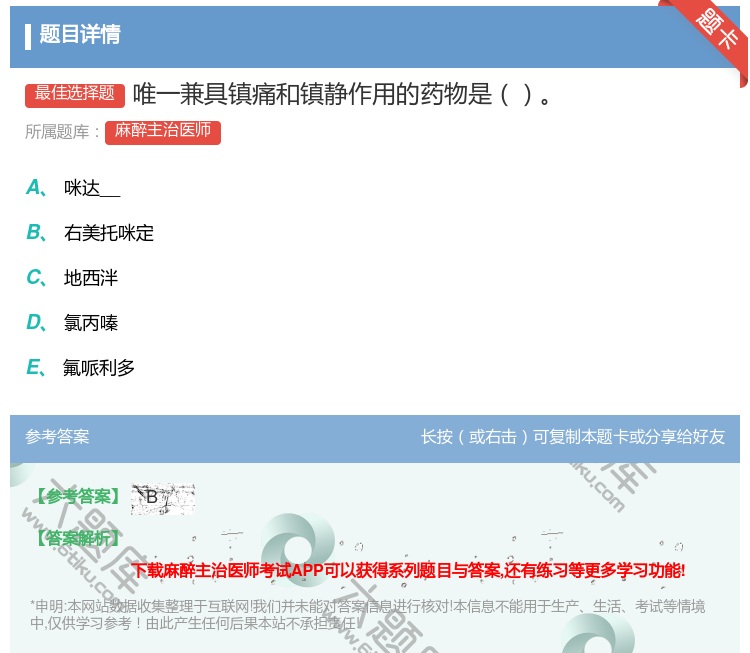Click the 题目详情 header title
Screen dimensions: 750x653
(x=80, y=34)
